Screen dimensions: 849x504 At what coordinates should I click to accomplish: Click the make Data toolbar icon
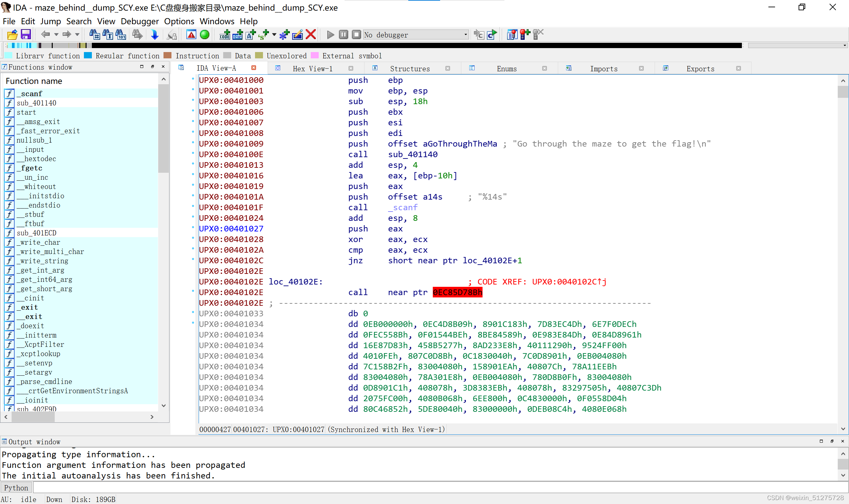(x=238, y=34)
